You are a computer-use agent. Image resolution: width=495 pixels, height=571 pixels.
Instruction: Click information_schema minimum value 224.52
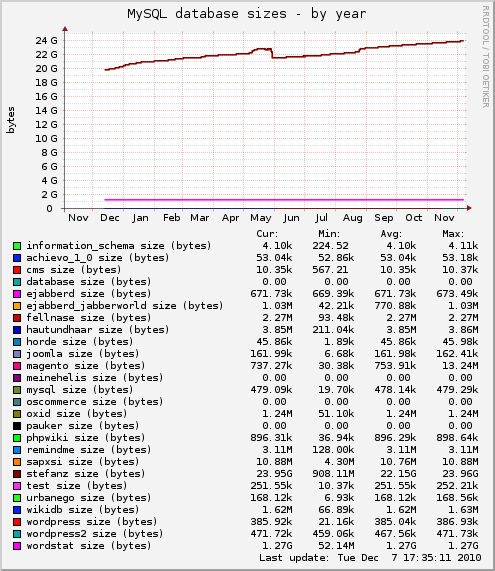330,246
